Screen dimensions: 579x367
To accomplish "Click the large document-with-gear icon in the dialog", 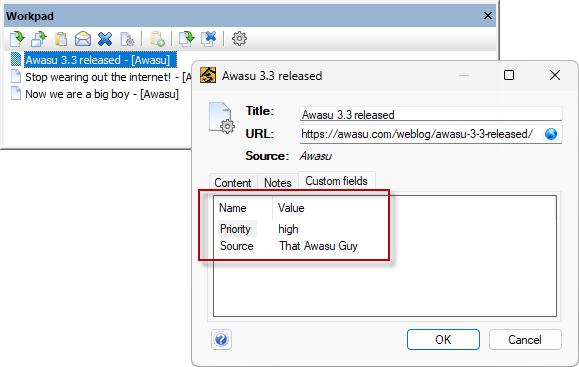I will click(x=222, y=118).
